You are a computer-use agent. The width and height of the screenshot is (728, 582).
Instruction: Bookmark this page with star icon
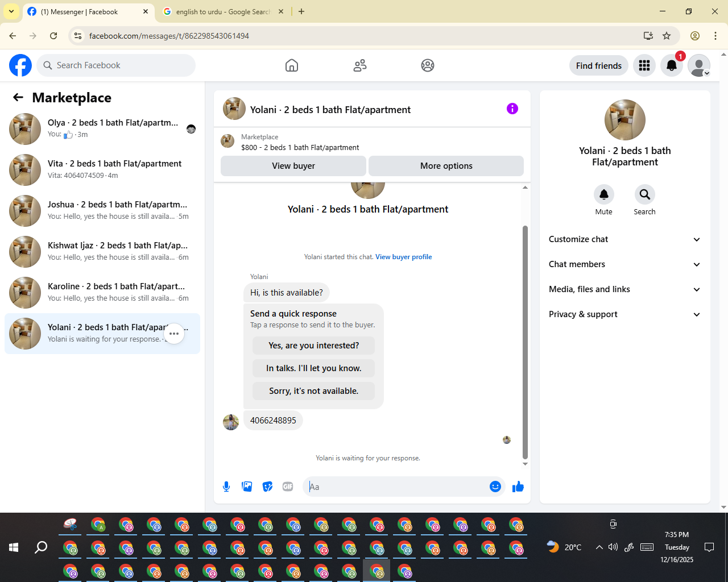667,36
